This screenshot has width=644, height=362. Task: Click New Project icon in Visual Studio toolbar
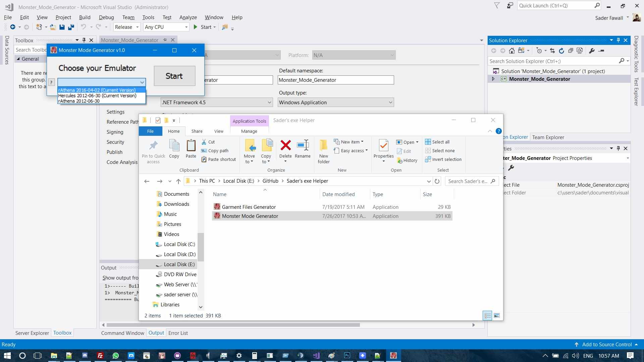pos(39,27)
